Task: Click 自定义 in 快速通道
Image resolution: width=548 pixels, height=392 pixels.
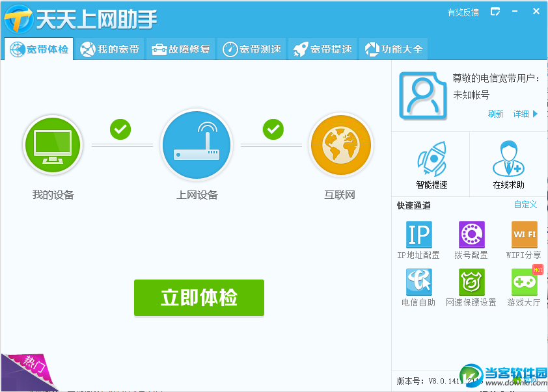Action: click(525, 205)
